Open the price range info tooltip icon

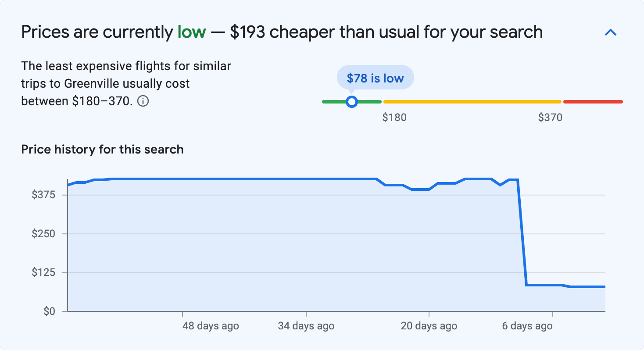(143, 101)
